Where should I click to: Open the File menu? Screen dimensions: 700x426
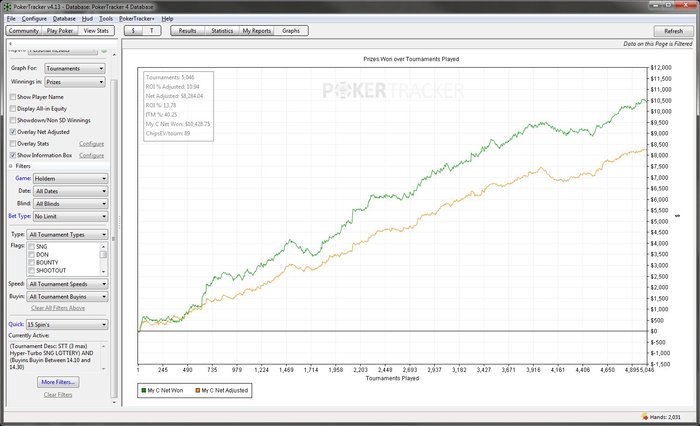pos(11,19)
